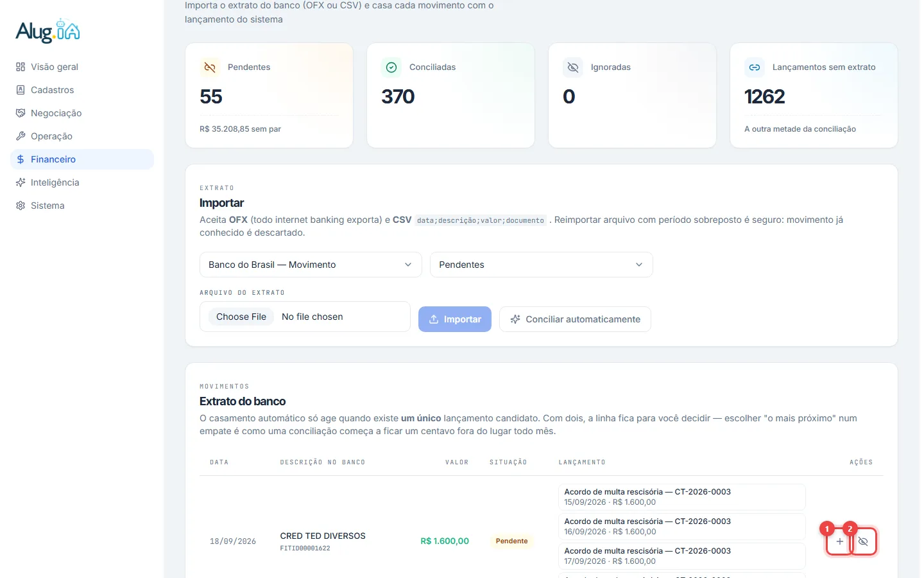Click the CRED TED DIVERSOS description
The image size is (924, 578).
(323, 536)
